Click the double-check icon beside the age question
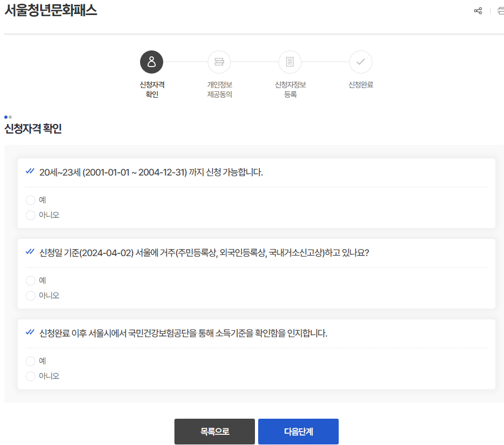 coord(30,170)
